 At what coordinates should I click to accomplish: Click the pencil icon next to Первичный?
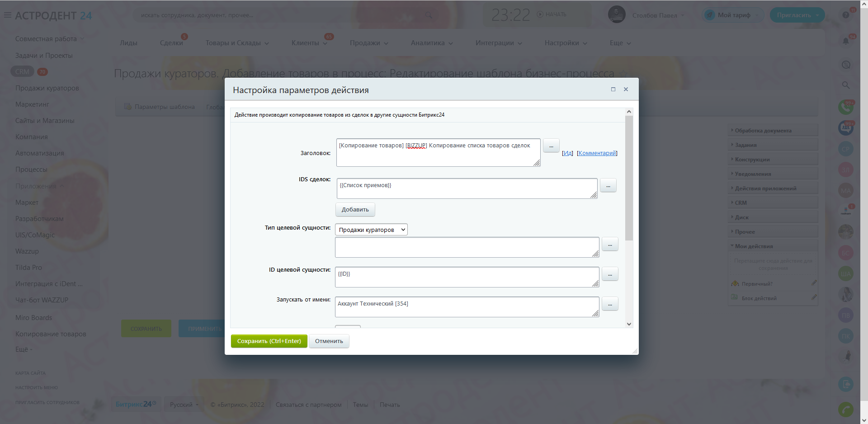pyautogui.click(x=814, y=283)
